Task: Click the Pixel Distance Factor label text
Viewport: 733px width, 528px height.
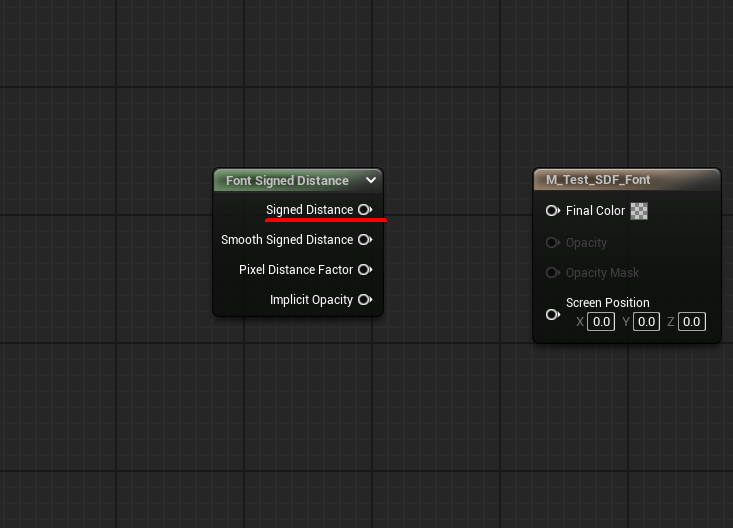Action: (296, 270)
